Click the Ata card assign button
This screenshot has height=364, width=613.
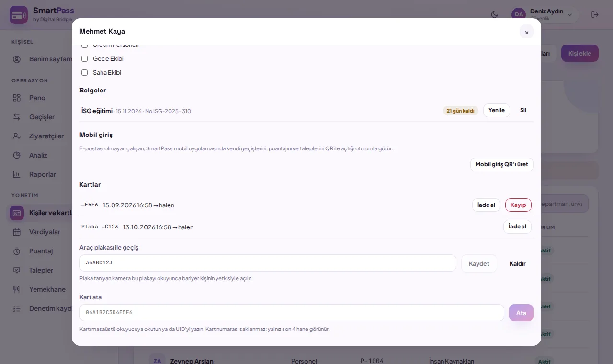pyautogui.click(x=521, y=313)
